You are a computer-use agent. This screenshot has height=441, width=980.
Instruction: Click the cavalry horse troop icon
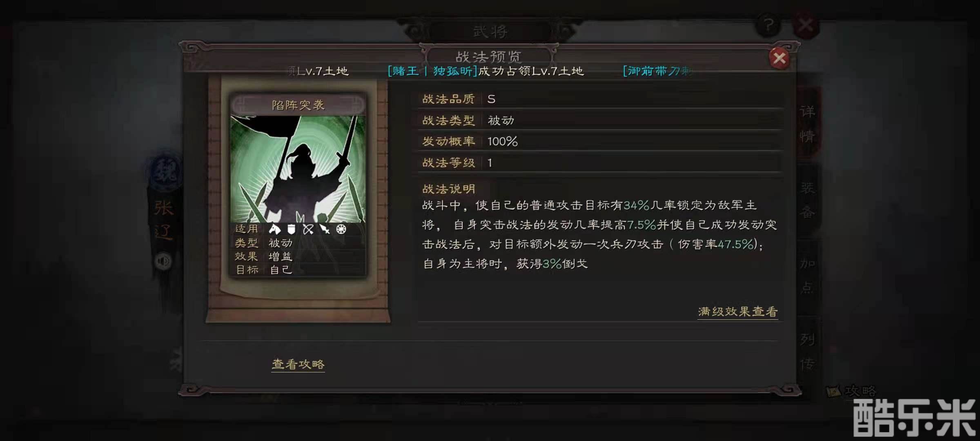(274, 229)
